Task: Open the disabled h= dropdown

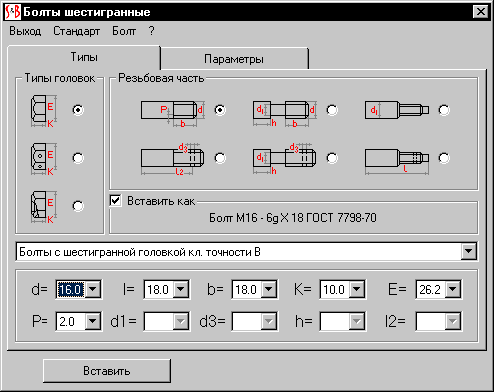Action: click(357, 321)
